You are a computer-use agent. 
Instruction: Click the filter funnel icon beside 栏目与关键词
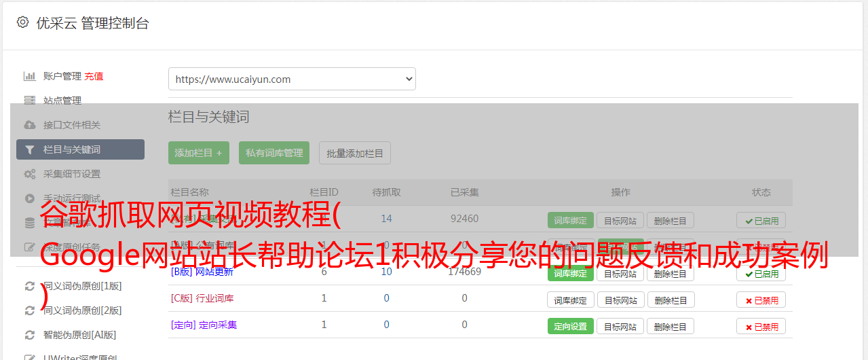(x=29, y=149)
